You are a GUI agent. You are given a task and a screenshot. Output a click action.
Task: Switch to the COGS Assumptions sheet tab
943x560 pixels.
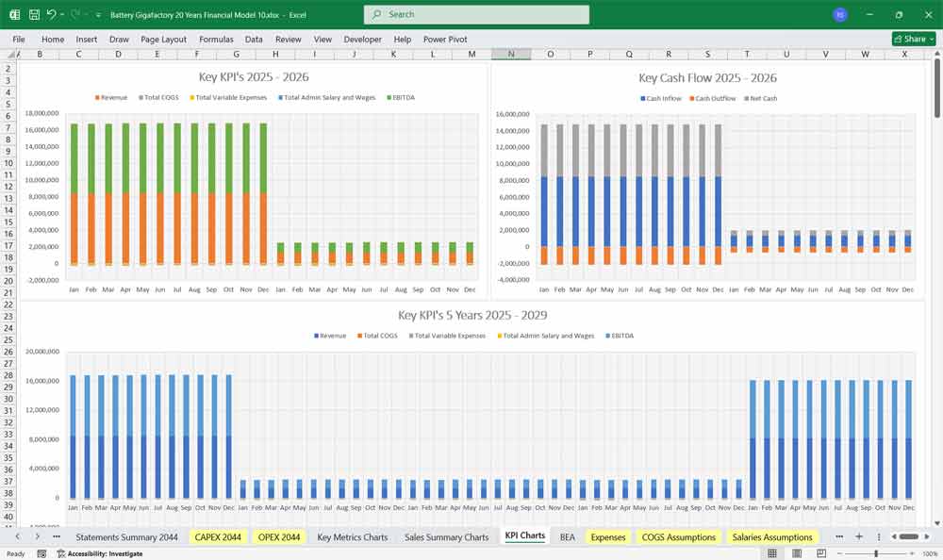[678, 536]
